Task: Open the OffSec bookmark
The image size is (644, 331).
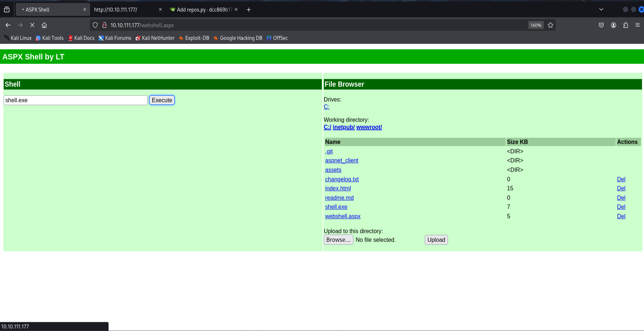Action: (x=277, y=38)
